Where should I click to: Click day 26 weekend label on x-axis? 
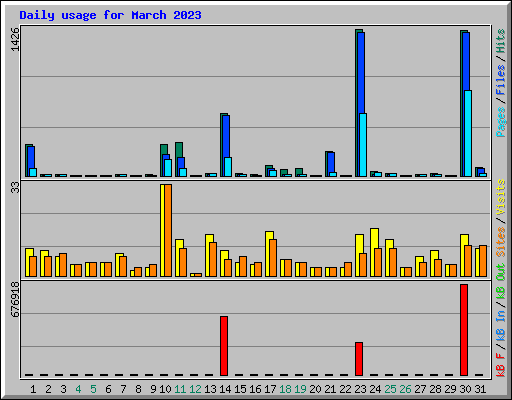tap(405, 389)
